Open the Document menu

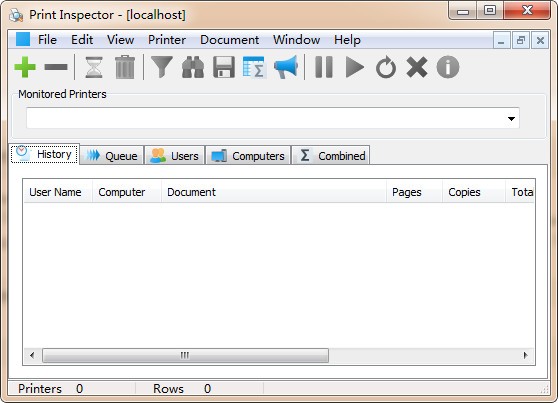pyautogui.click(x=230, y=40)
